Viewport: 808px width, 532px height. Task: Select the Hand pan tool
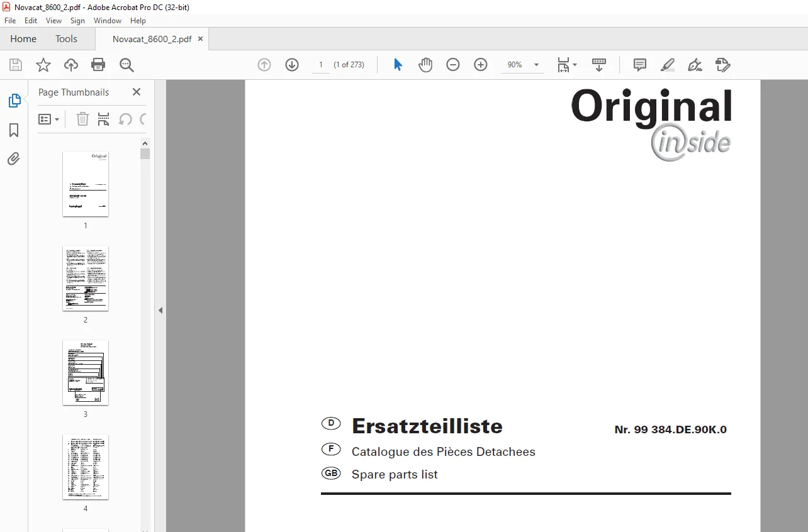tap(425, 65)
